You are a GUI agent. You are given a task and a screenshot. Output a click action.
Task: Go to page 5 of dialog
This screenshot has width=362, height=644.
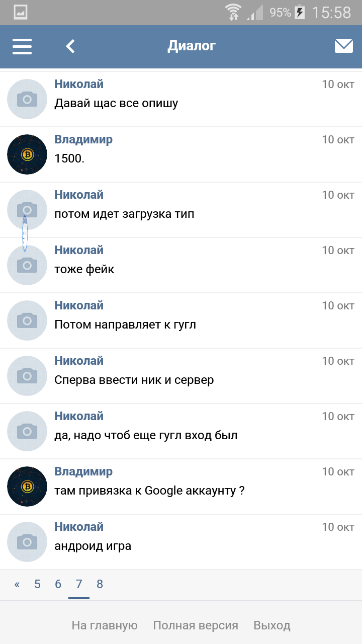(37, 584)
